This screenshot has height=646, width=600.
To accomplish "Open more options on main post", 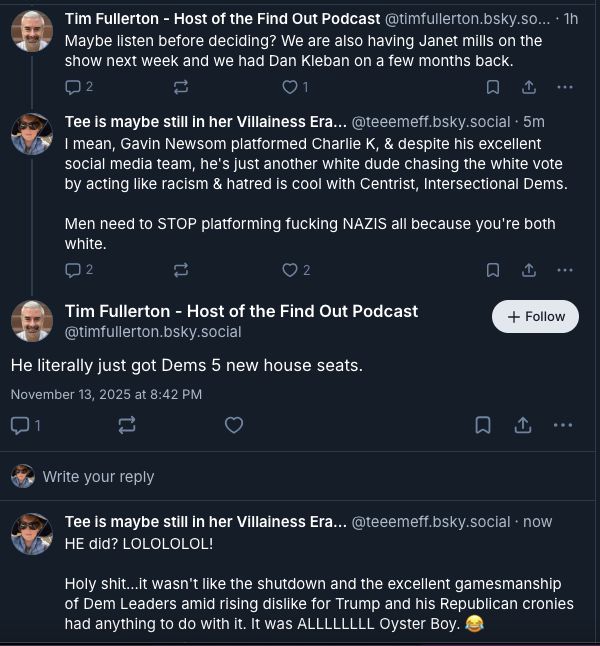I will tap(563, 425).
